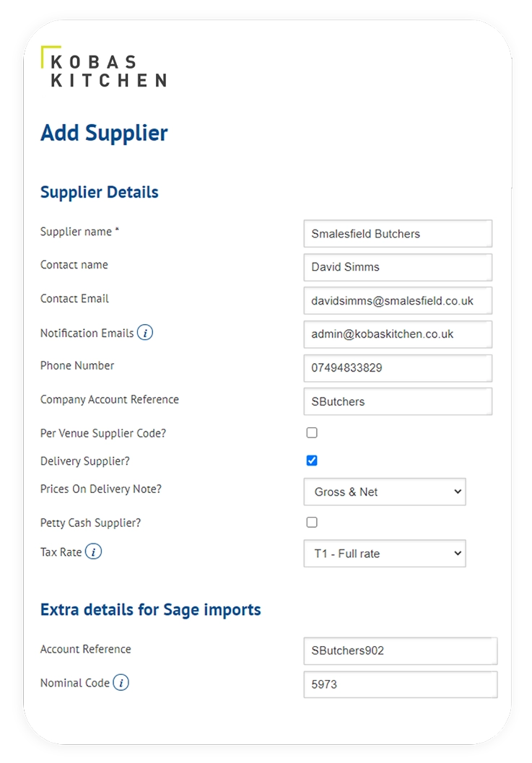
Task: Select the Prices On Delivery Note label
Action: 101,489
